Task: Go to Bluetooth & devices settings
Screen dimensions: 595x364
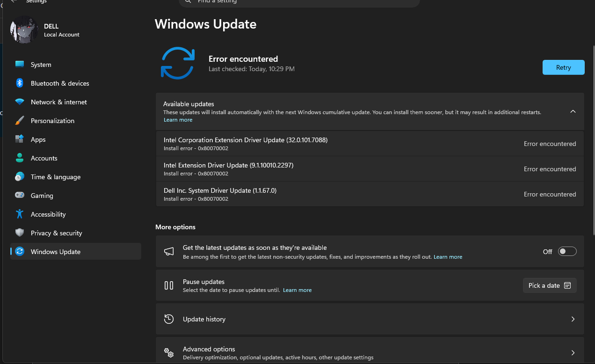Action: point(76,83)
